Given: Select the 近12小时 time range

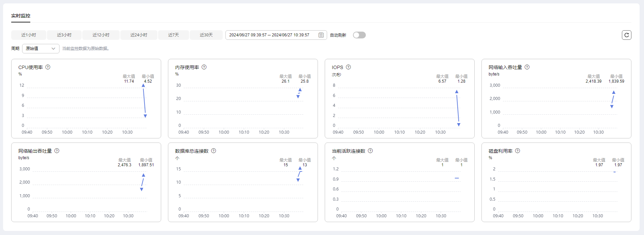Looking at the screenshot, I should pyautogui.click(x=101, y=35).
